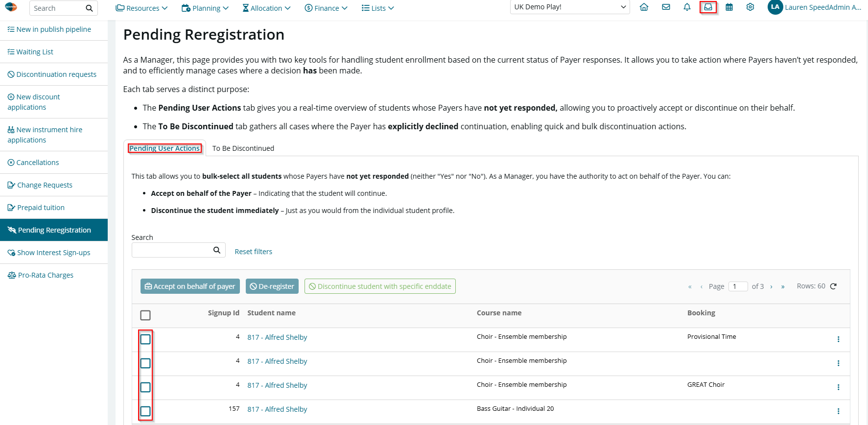Expand the Lists menu
The width and height of the screenshot is (868, 425).
377,8
